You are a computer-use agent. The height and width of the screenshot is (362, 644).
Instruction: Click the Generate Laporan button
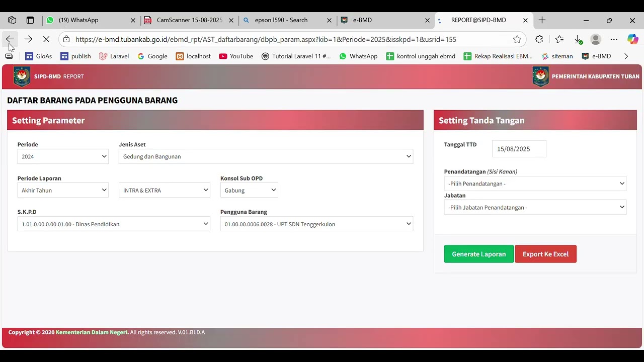pyautogui.click(x=478, y=254)
